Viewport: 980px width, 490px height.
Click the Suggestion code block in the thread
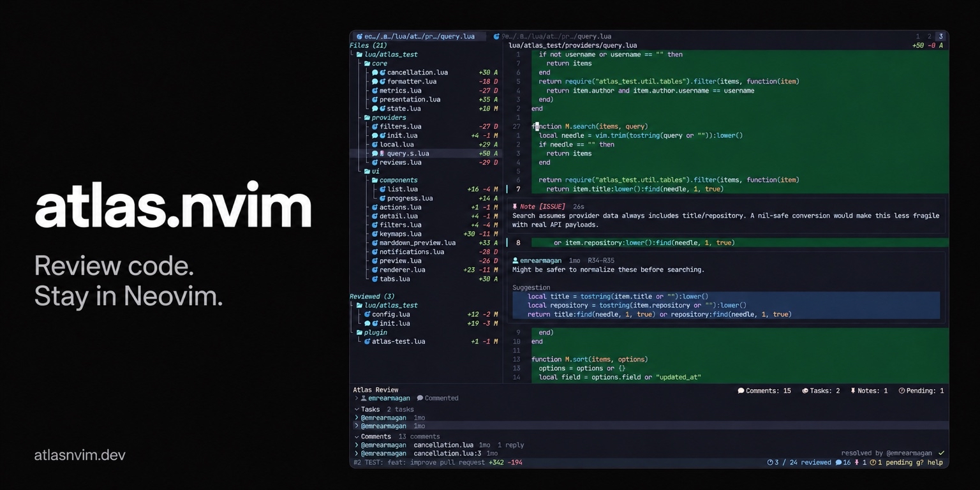click(726, 306)
